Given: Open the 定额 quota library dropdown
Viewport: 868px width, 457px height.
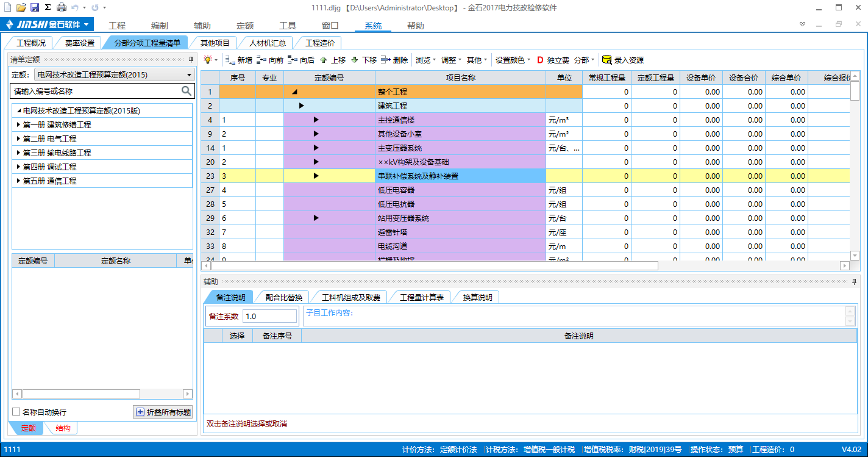Looking at the screenshot, I should 188,75.
